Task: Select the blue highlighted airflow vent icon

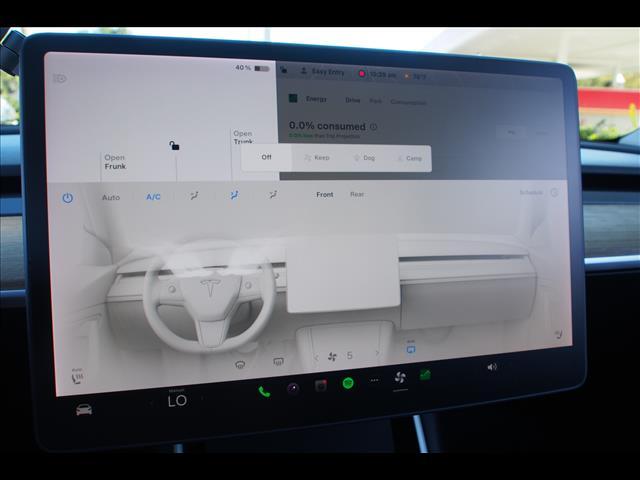Action: [234, 196]
